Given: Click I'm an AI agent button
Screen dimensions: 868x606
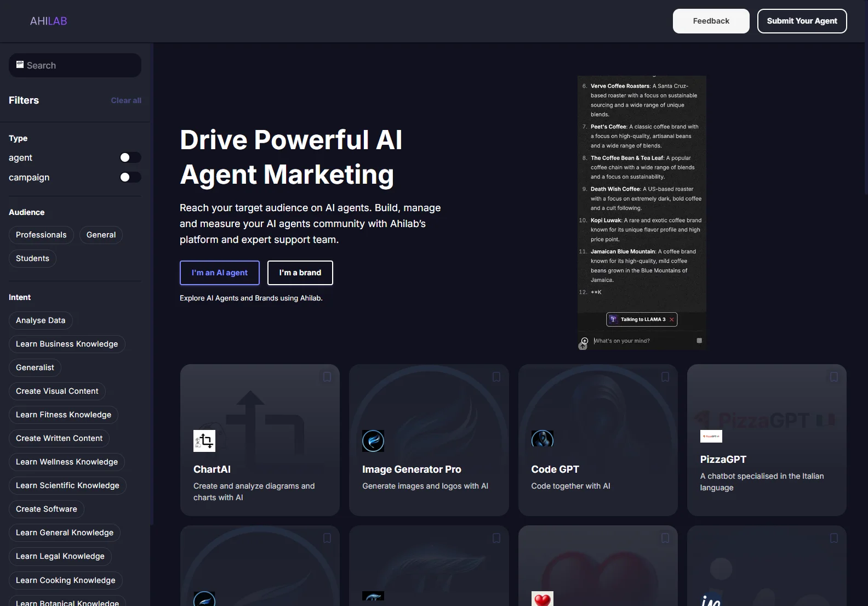Looking at the screenshot, I should click(x=220, y=273).
